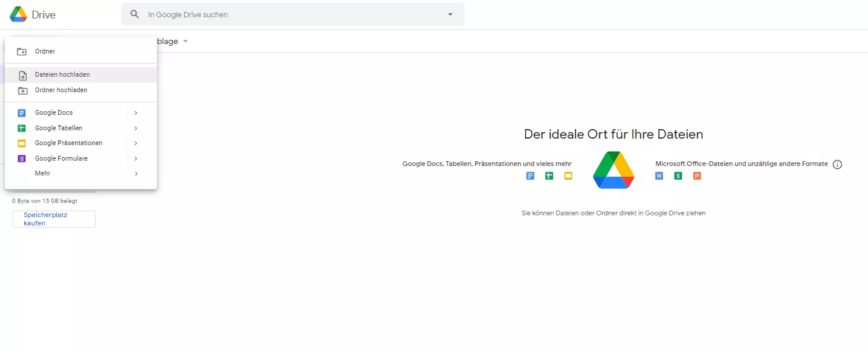This screenshot has height=351, width=868.
Task: Click '0 Byte von 15 GB belegt' text
Action: [45, 201]
